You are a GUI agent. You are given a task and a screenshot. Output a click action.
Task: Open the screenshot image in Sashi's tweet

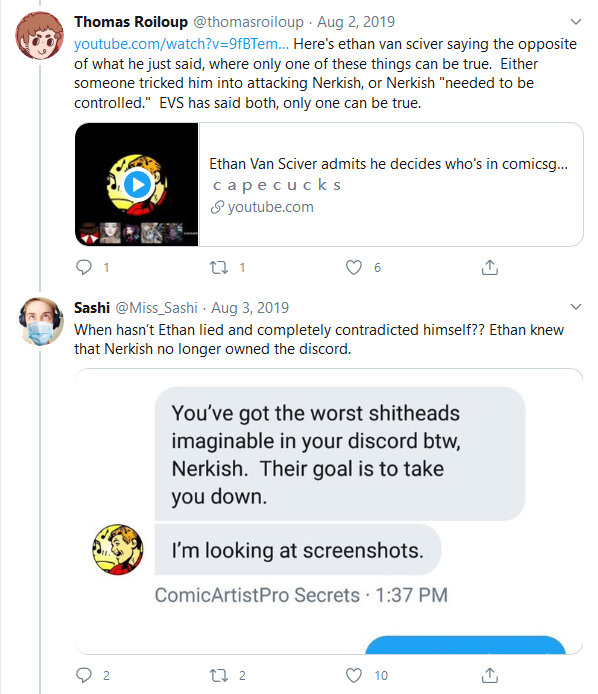coord(329,511)
